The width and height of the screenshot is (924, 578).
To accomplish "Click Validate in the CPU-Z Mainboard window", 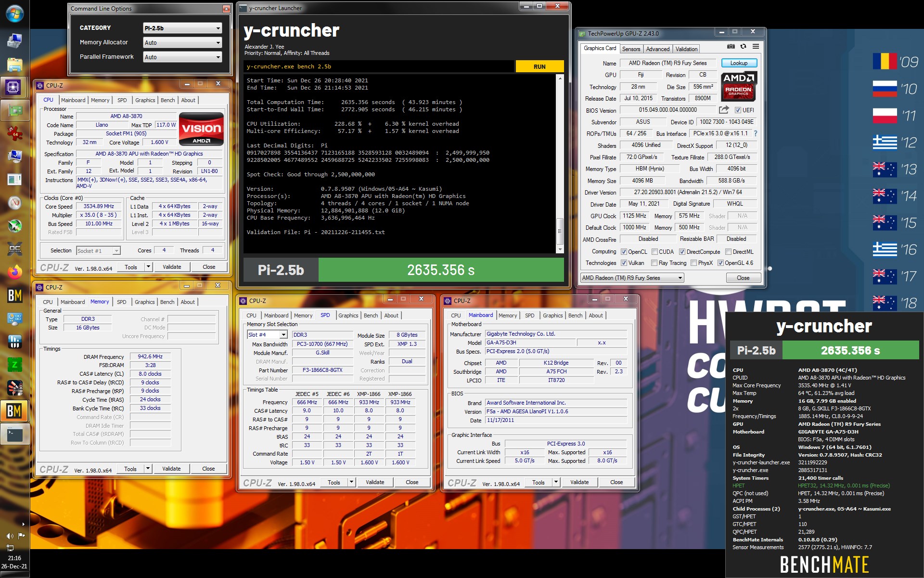I will [x=579, y=482].
